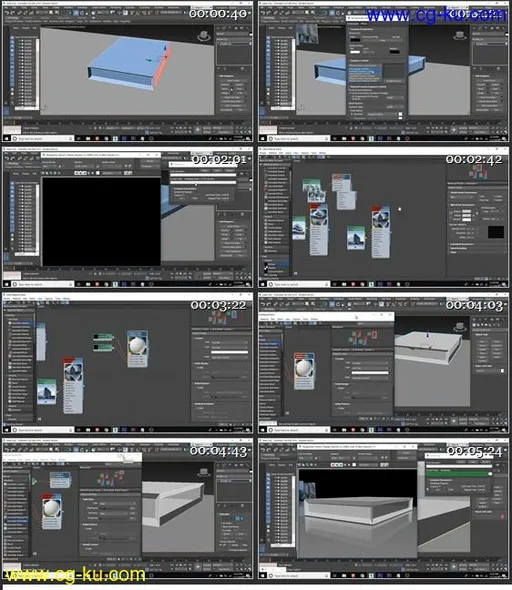Open the Material menu in the 00:02:42 Slate editor
This screenshot has height=590, width=512.
(272, 153)
